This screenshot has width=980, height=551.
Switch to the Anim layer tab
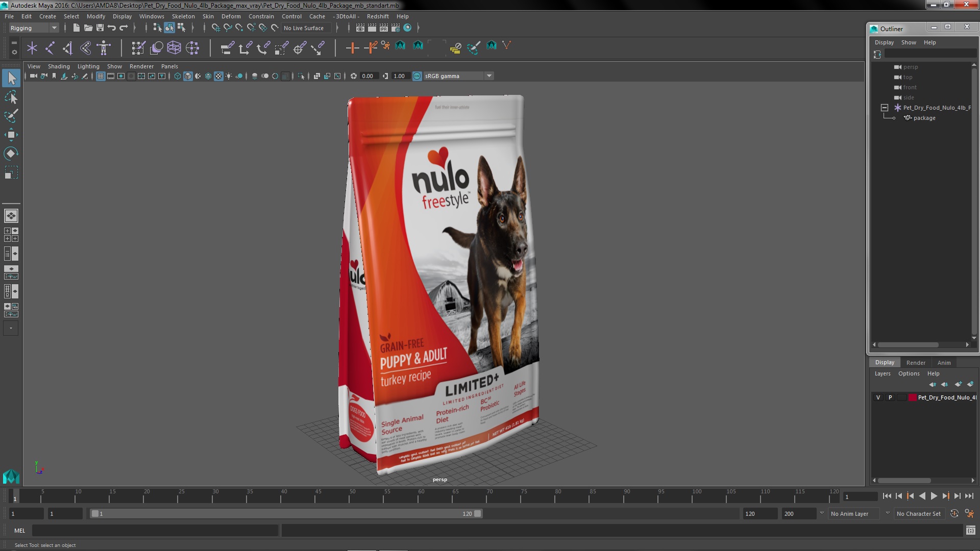[944, 363]
